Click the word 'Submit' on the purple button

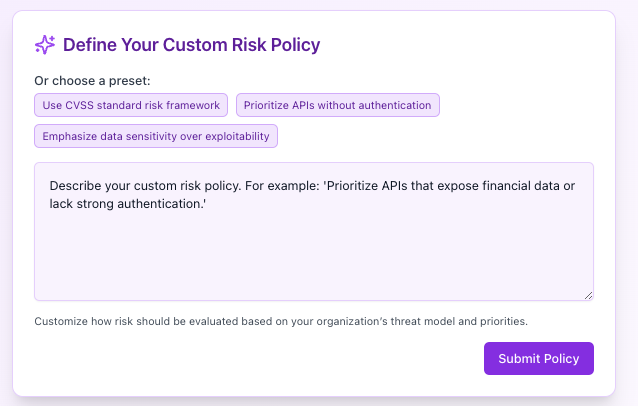[519, 359]
